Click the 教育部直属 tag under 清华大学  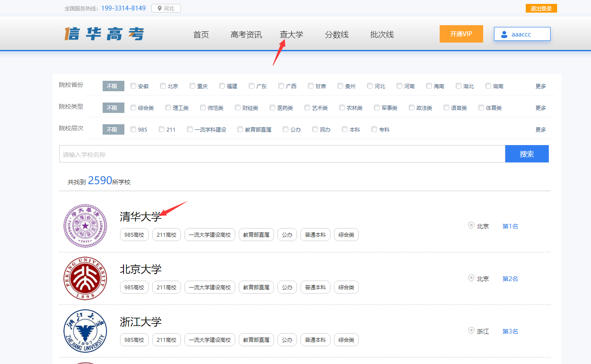[x=256, y=235]
